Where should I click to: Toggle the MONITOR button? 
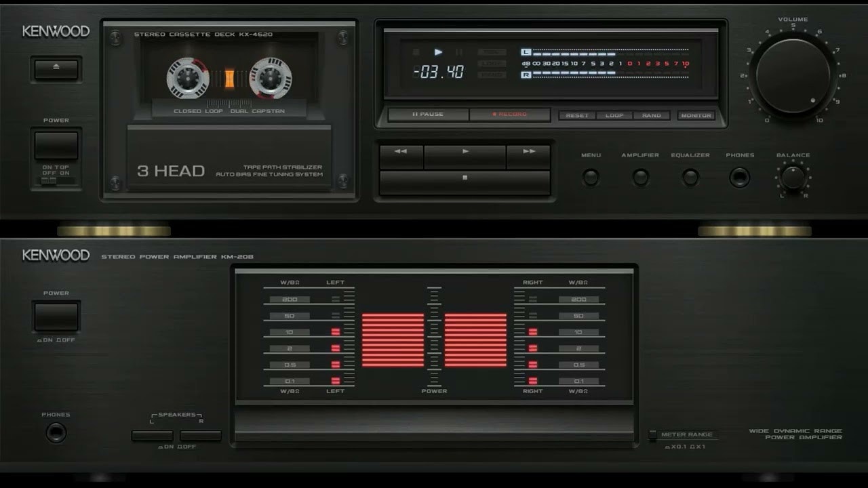tap(696, 116)
